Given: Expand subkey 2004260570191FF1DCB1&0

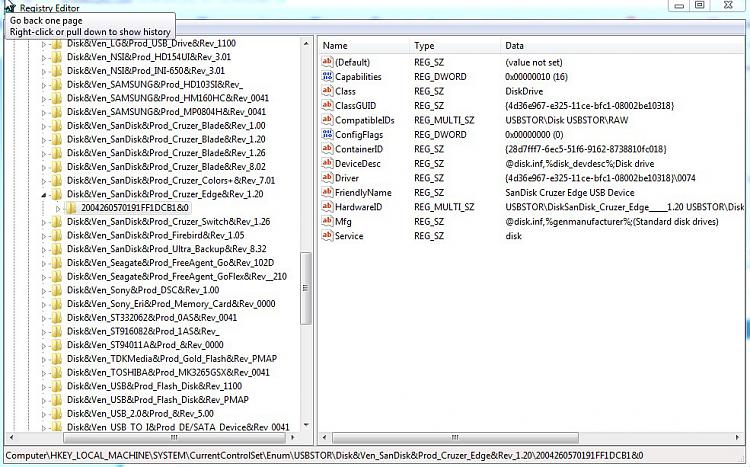Looking at the screenshot, I should pos(58,209).
